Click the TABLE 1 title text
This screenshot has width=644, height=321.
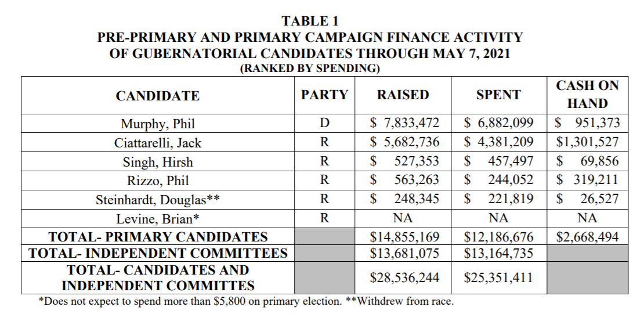(x=310, y=21)
